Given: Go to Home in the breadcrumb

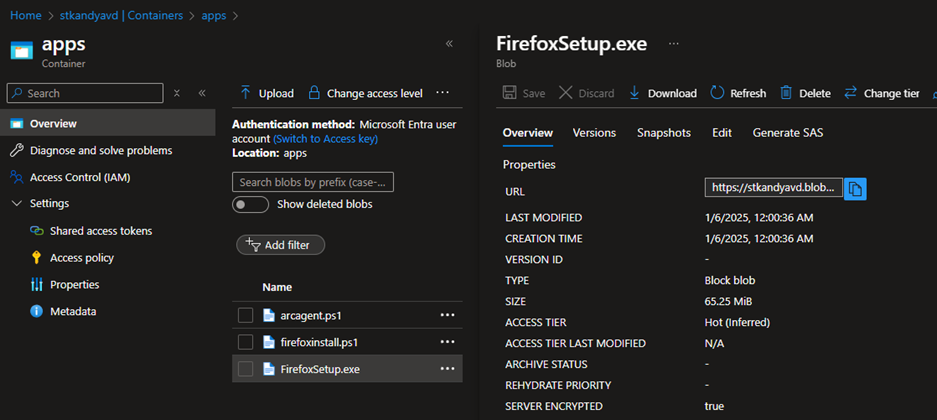Looking at the screenshot, I should (x=26, y=16).
